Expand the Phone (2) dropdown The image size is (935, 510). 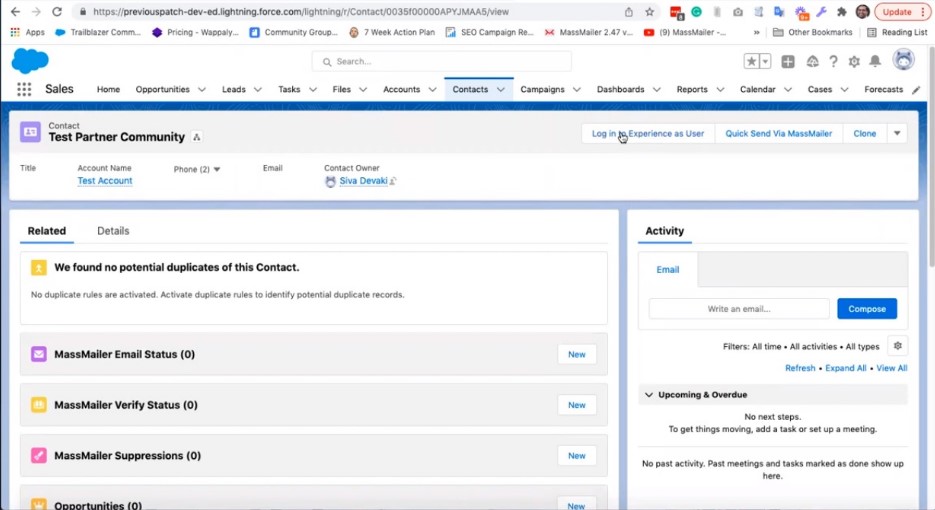(216, 169)
